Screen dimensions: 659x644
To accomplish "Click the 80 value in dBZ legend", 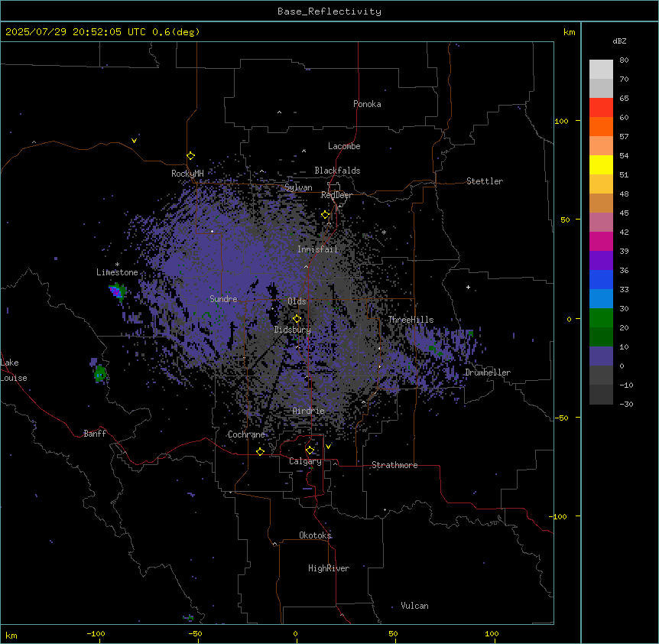I will click(624, 60).
